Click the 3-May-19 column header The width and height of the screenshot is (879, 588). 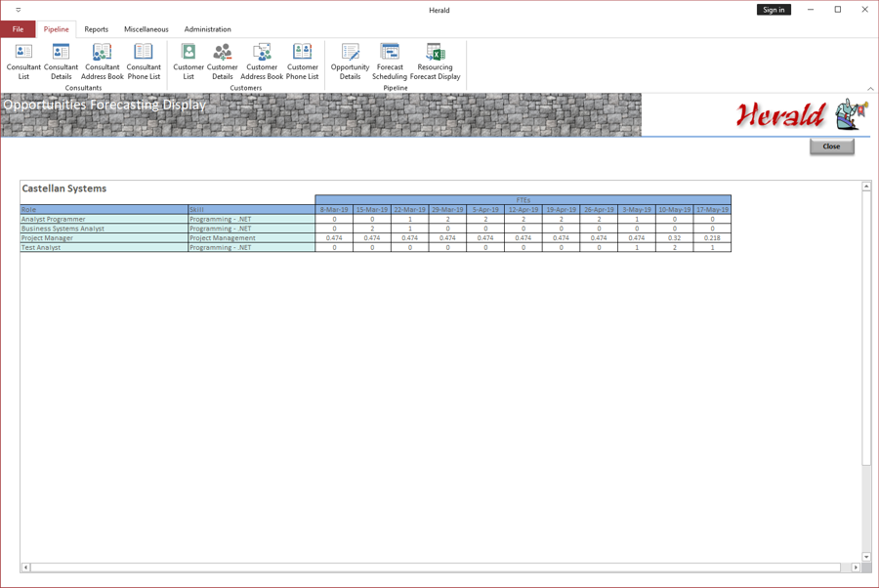coord(637,210)
